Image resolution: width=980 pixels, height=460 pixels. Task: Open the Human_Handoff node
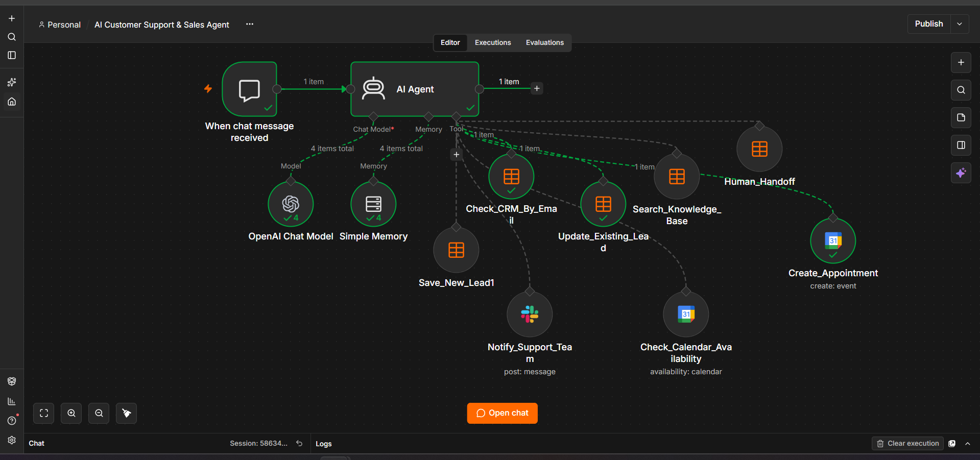pyautogui.click(x=759, y=149)
